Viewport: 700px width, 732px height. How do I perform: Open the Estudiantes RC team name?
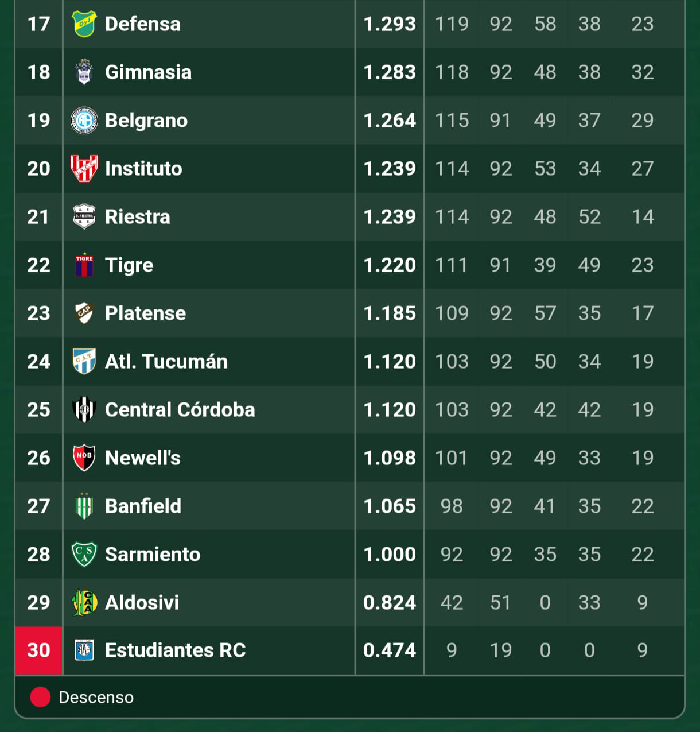tap(176, 650)
